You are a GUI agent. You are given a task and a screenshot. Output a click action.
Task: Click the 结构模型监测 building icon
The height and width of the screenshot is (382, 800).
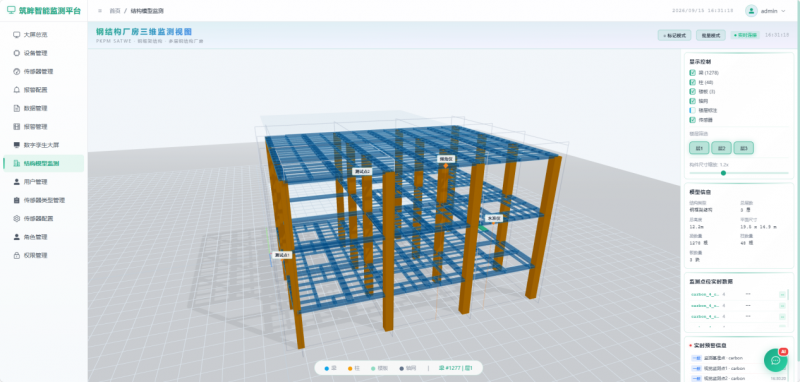[16, 163]
